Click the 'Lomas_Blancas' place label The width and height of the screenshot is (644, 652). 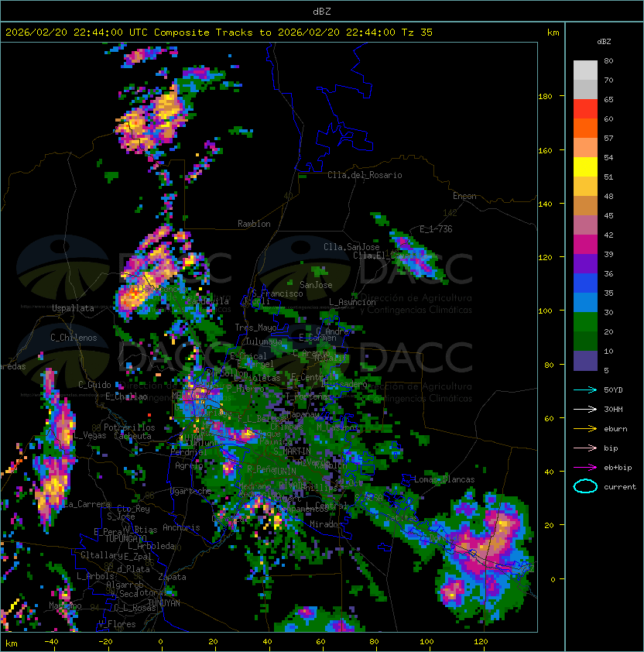tap(444, 479)
